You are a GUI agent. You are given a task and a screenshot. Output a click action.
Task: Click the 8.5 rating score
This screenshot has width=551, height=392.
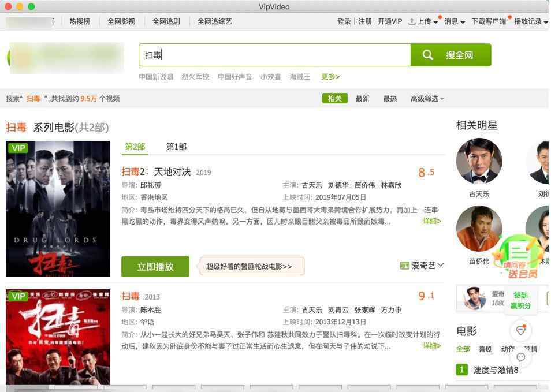426,172
